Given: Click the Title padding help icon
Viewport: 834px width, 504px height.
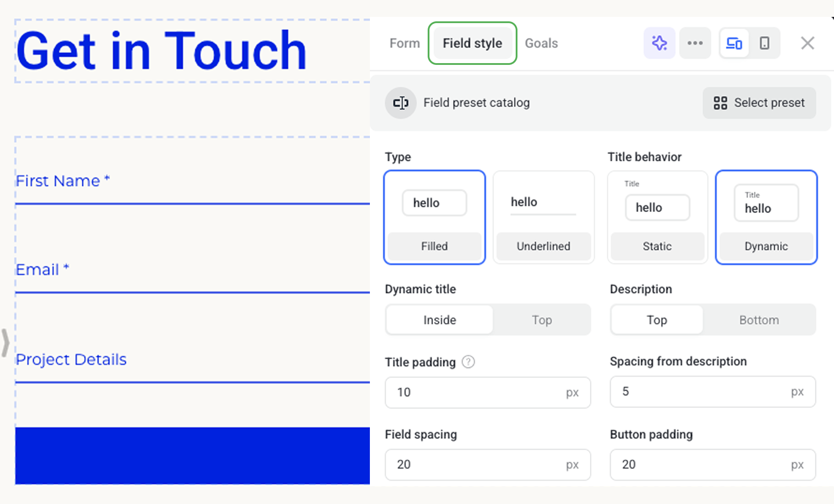Looking at the screenshot, I should (468, 362).
